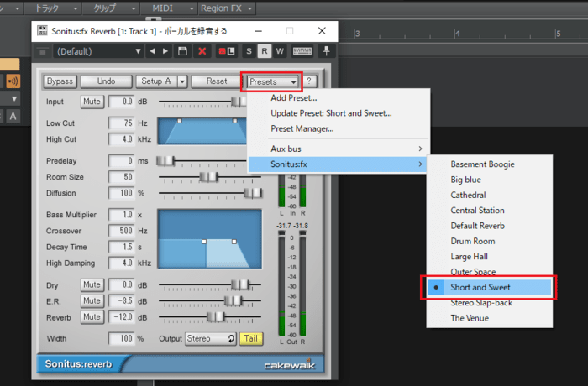
Task: Click the Decay Time value field
Action: tap(122, 247)
